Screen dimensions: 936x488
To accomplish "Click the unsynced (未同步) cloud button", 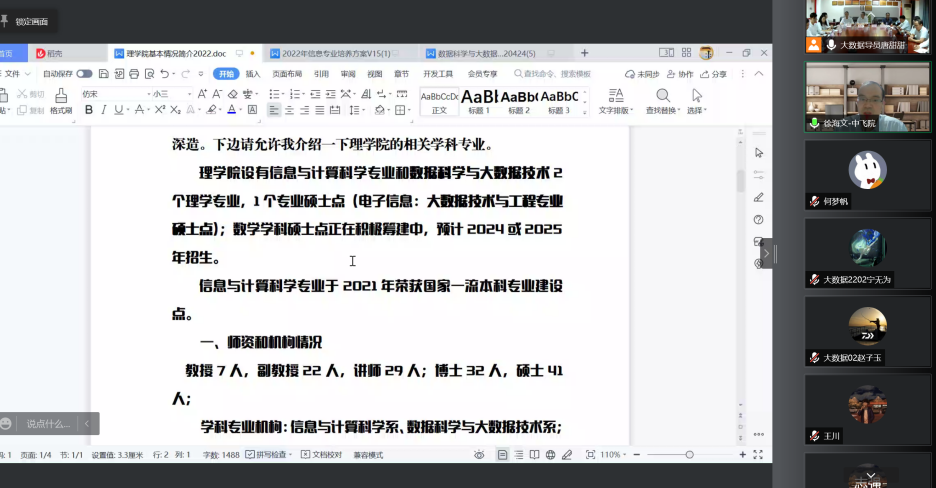I will [642, 74].
